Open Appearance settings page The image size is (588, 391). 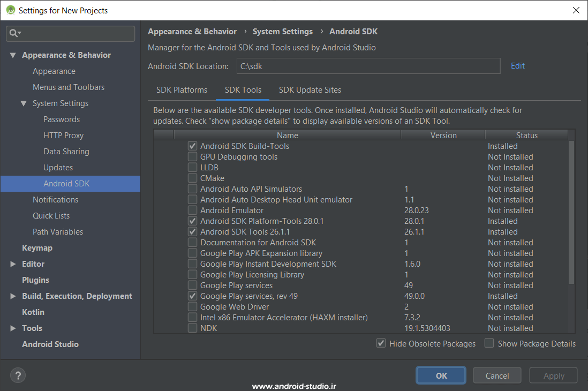pyautogui.click(x=54, y=71)
